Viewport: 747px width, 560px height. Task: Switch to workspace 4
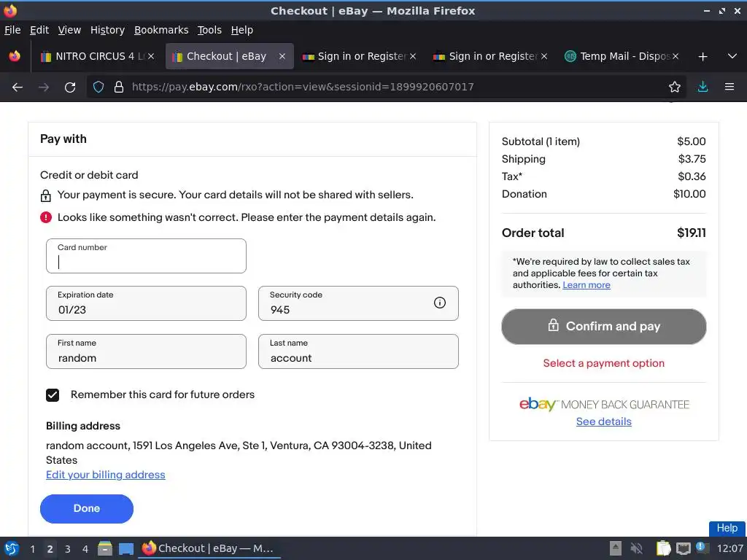point(85,549)
